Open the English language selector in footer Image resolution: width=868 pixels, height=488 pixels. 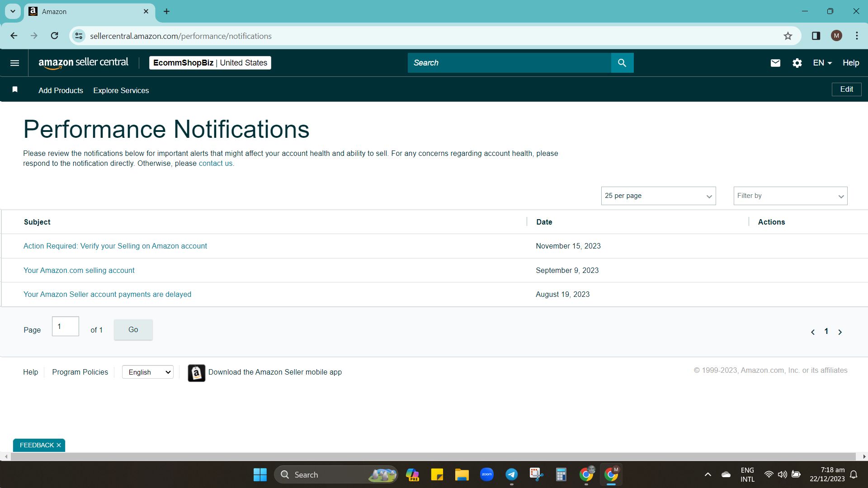(x=148, y=372)
